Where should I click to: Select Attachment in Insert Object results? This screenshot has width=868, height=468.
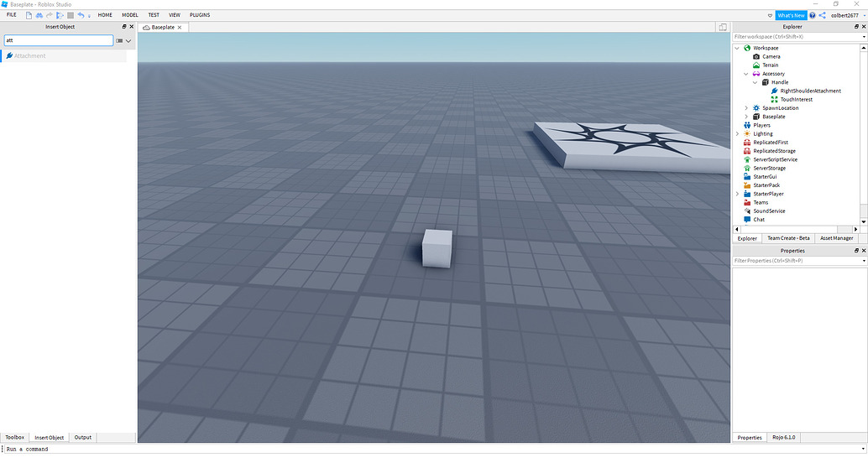pos(64,56)
